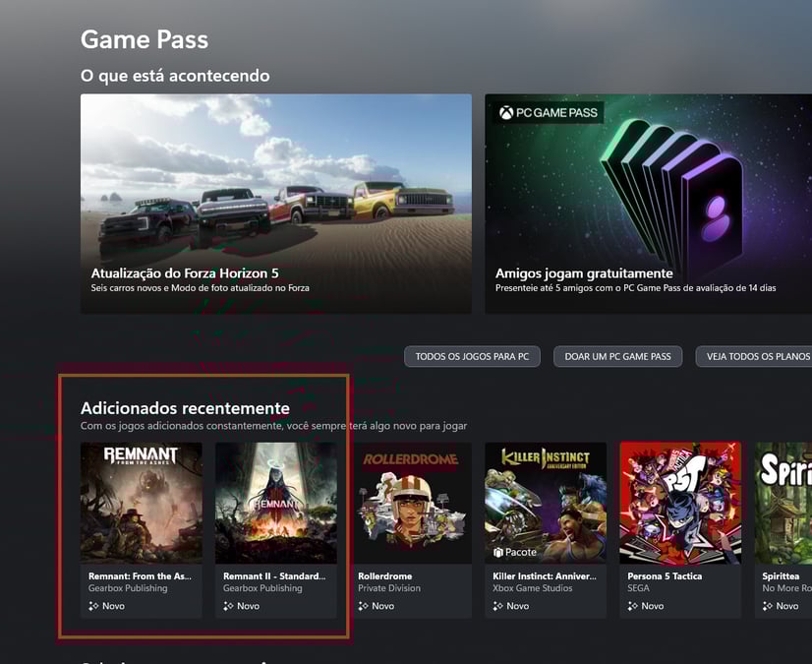Screen dimensions: 812x664
Task: Click Gearbox Publishing under Remnant: From the Ashes
Action: (128, 588)
